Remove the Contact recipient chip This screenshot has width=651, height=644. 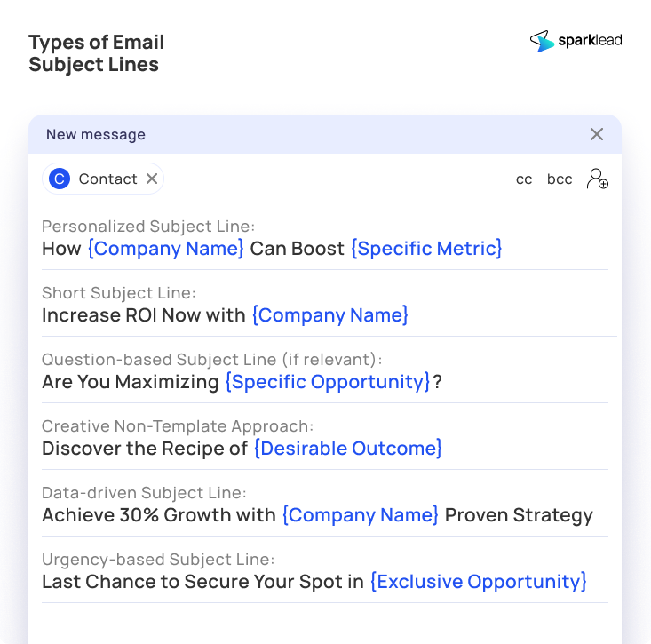152,179
